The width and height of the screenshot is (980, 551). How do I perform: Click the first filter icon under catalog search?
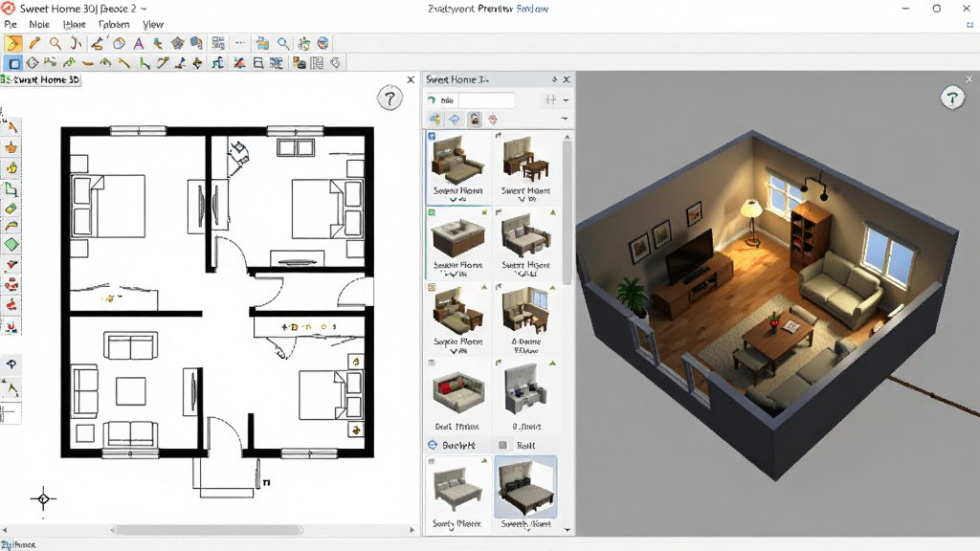(435, 120)
